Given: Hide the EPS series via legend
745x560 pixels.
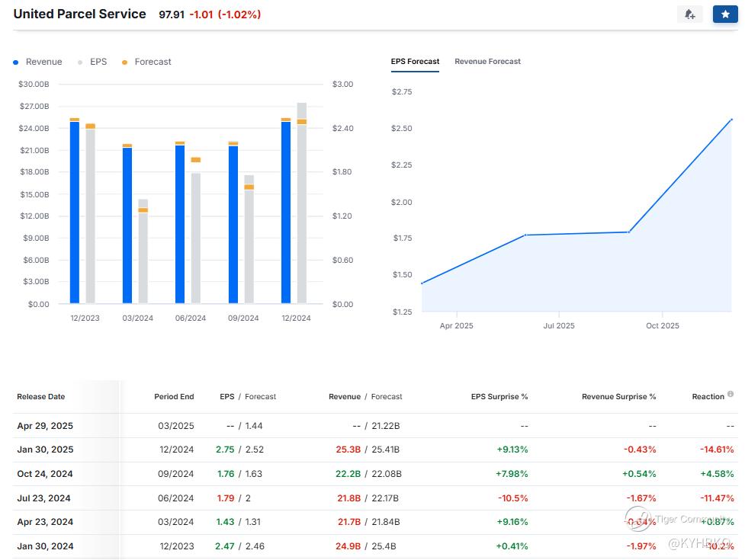Looking at the screenshot, I should tap(92, 62).
